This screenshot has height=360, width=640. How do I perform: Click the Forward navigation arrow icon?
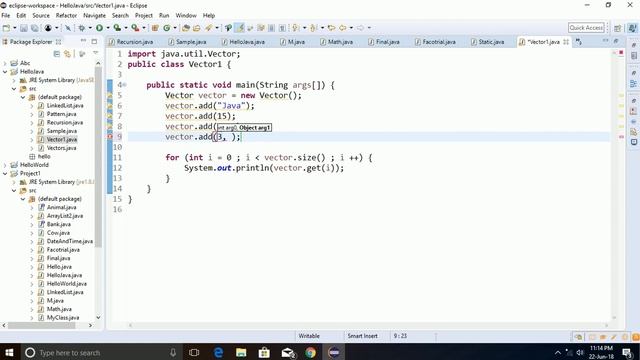(360, 28)
